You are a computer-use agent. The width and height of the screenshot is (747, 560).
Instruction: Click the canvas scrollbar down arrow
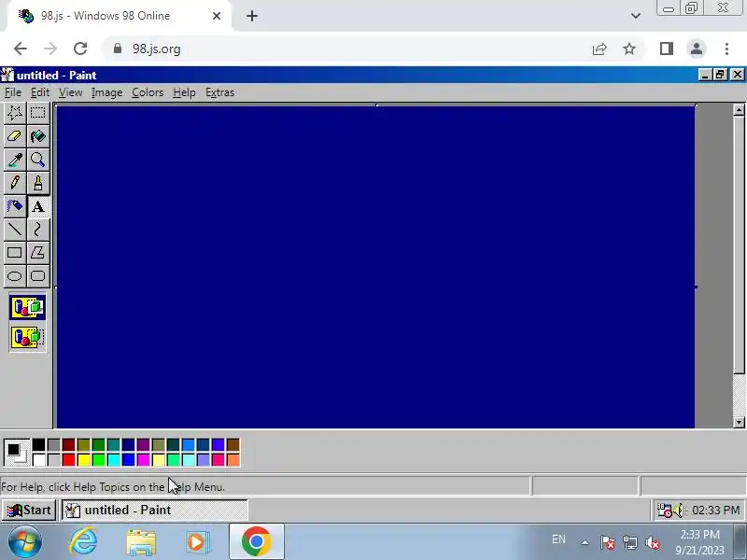point(739,422)
